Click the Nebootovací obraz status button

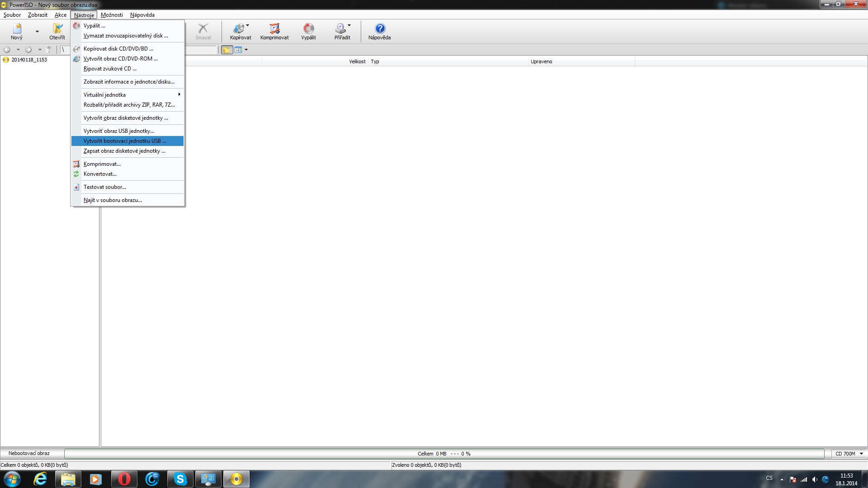[29, 453]
